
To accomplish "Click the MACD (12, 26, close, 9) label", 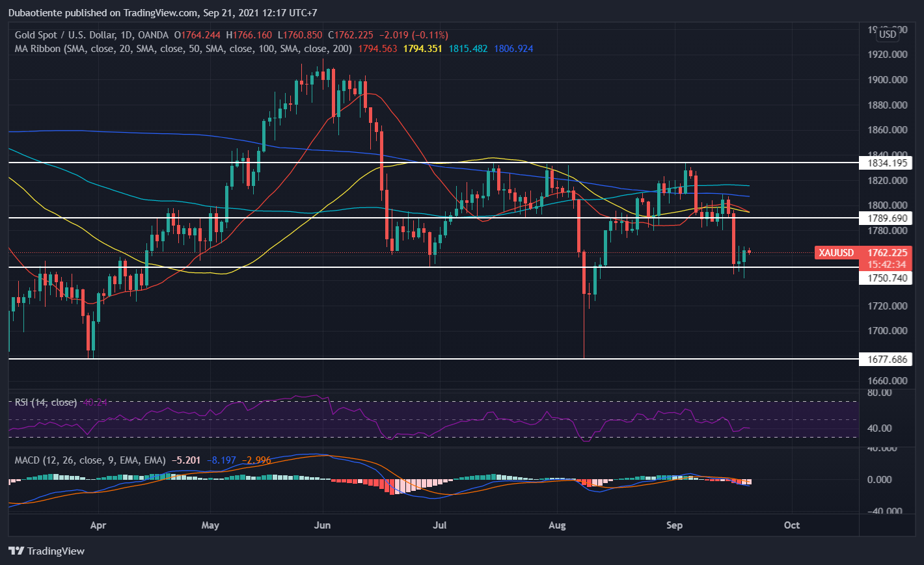I will [x=90, y=460].
